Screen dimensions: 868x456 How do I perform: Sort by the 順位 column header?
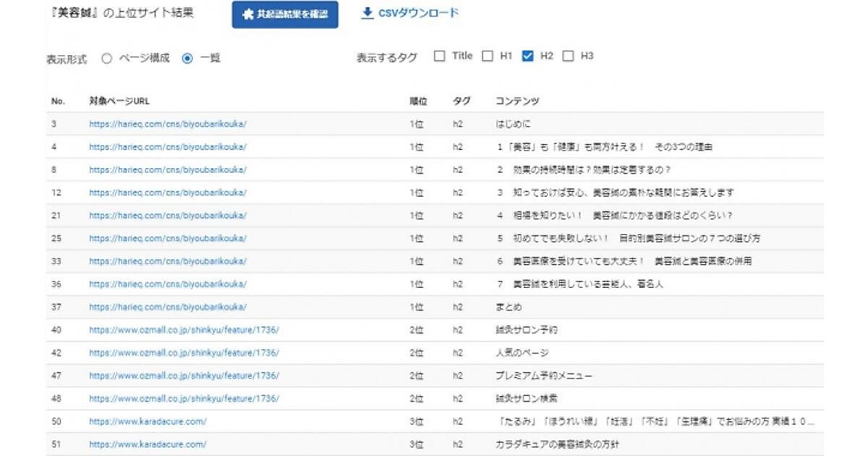[418, 101]
